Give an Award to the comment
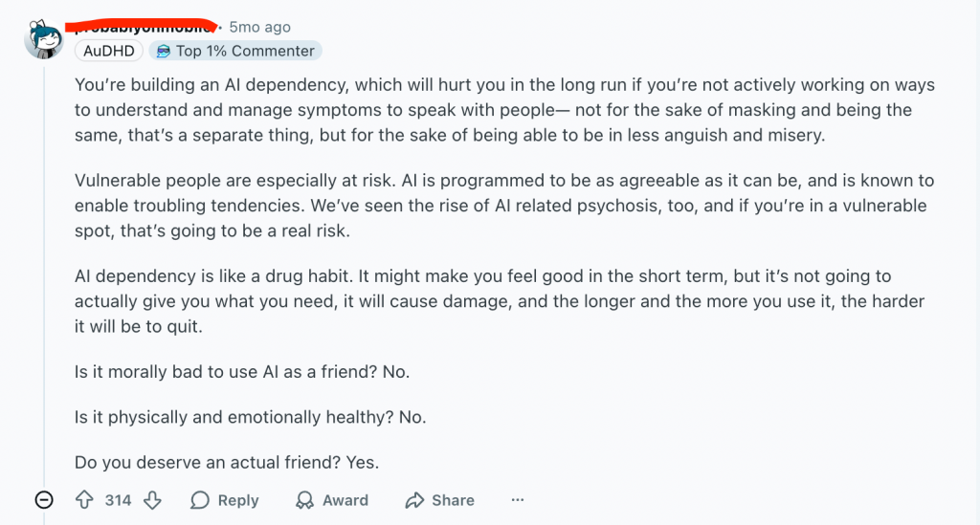Screen dimensions: 980x525 click(x=332, y=500)
